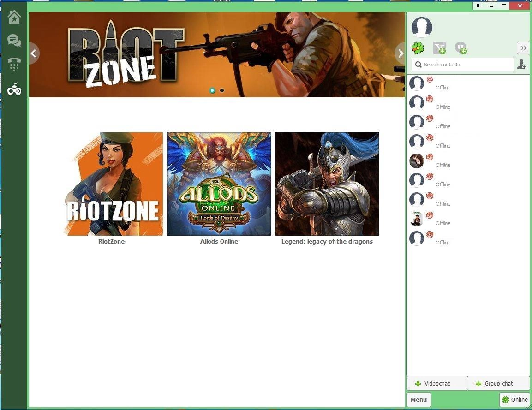
Task: Add a Google Talk account icon
Action: tap(461, 48)
